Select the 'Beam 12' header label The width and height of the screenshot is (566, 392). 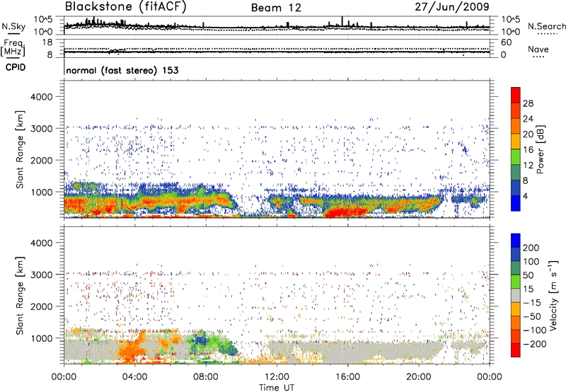276,8
